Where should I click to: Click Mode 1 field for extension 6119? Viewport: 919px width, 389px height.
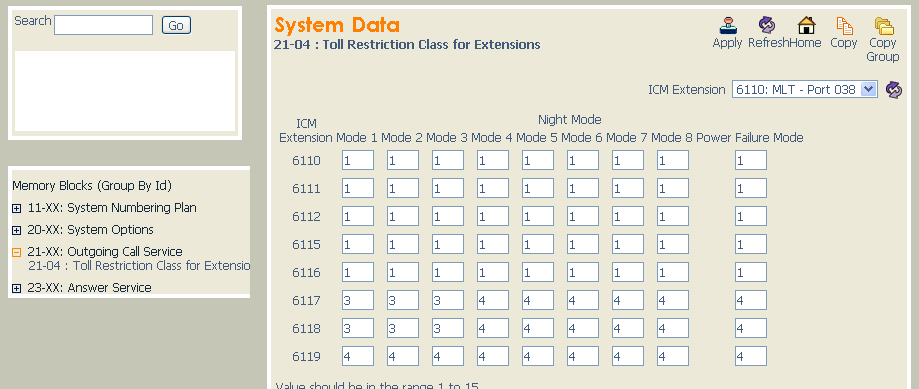(358, 356)
